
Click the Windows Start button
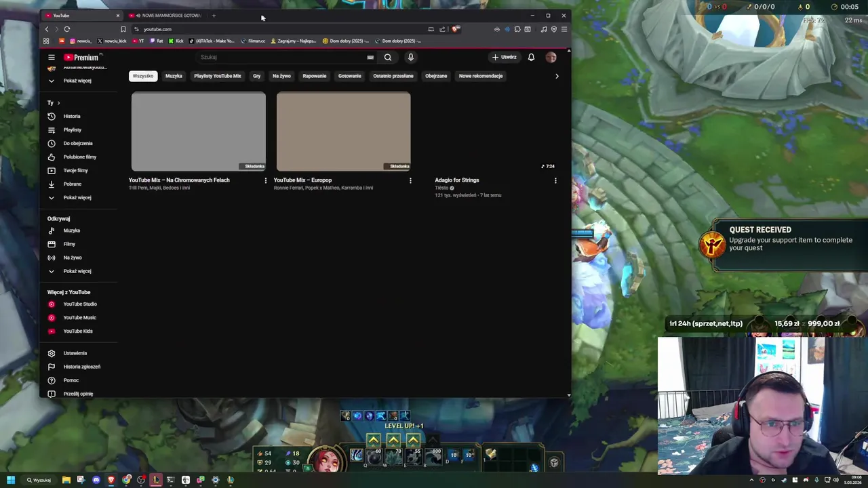pyautogui.click(x=11, y=480)
